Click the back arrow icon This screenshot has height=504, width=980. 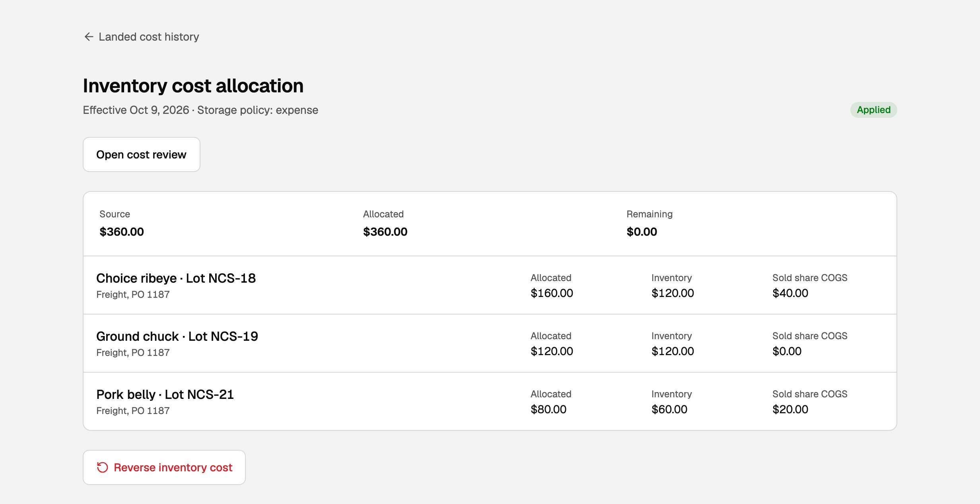(x=89, y=37)
